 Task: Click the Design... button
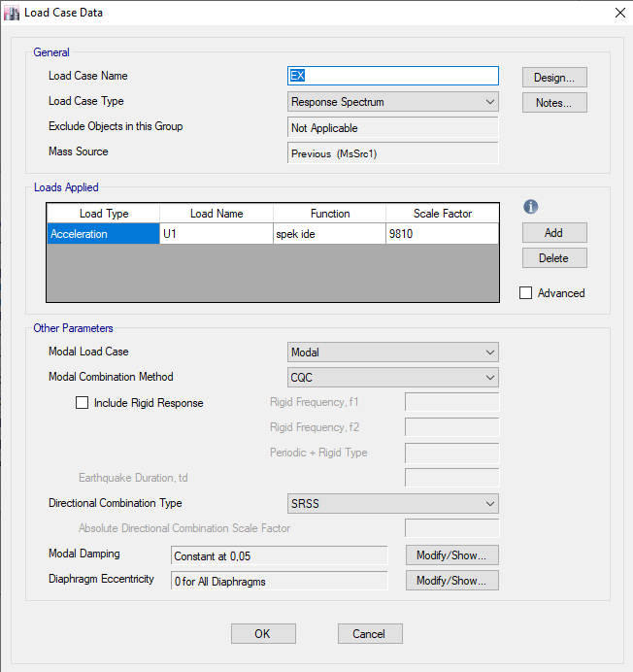point(554,77)
